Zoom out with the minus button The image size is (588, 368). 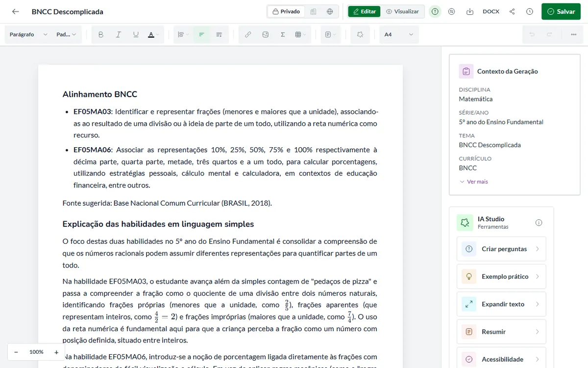[16, 352]
